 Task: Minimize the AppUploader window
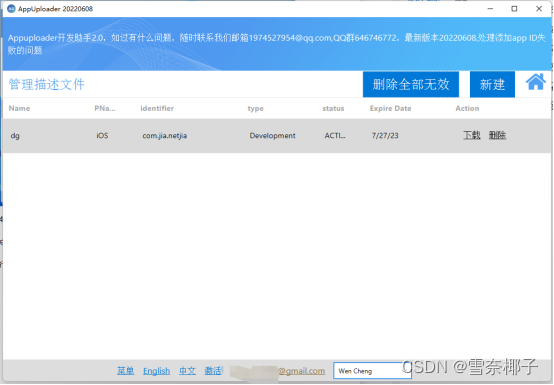490,9
